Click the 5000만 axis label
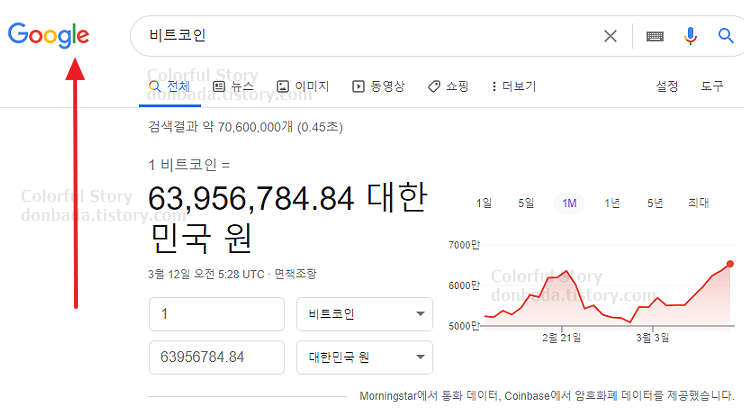 (x=464, y=326)
